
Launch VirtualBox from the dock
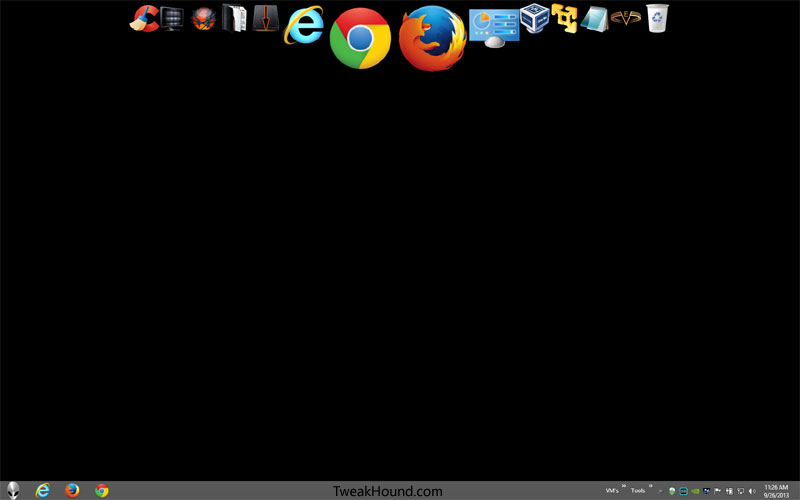pos(534,18)
